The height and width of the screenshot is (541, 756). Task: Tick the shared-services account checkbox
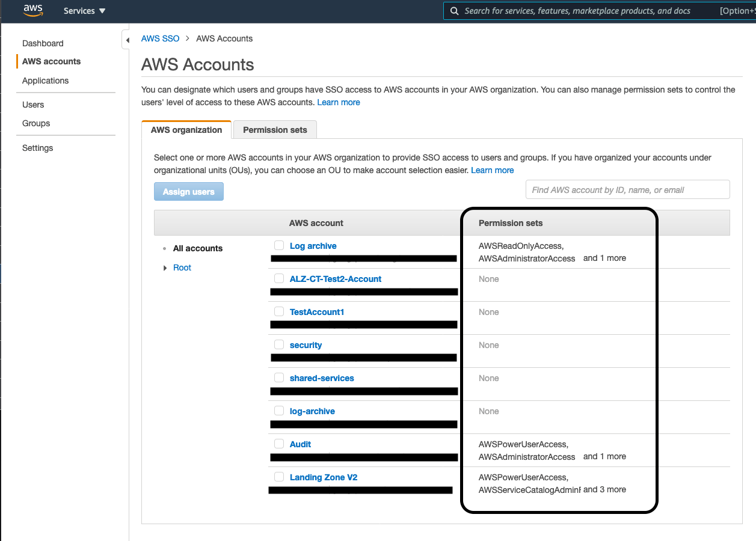coord(279,377)
